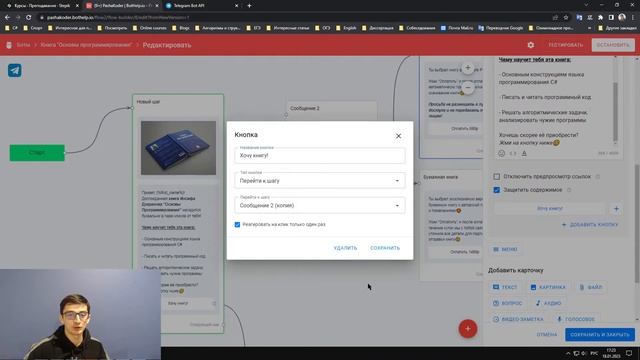Click ТЕСТИРОВАТЬ in the red header
Viewport: 640px width, 360px height.
point(566,45)
